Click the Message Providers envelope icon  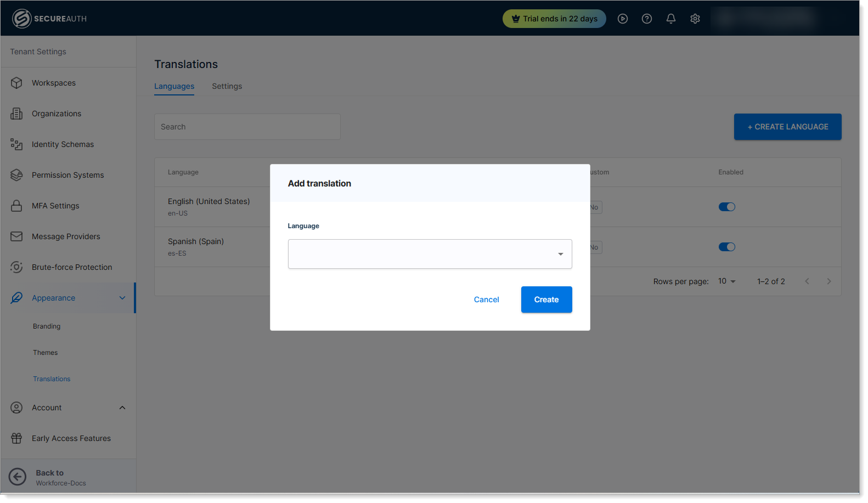(16, 236)
